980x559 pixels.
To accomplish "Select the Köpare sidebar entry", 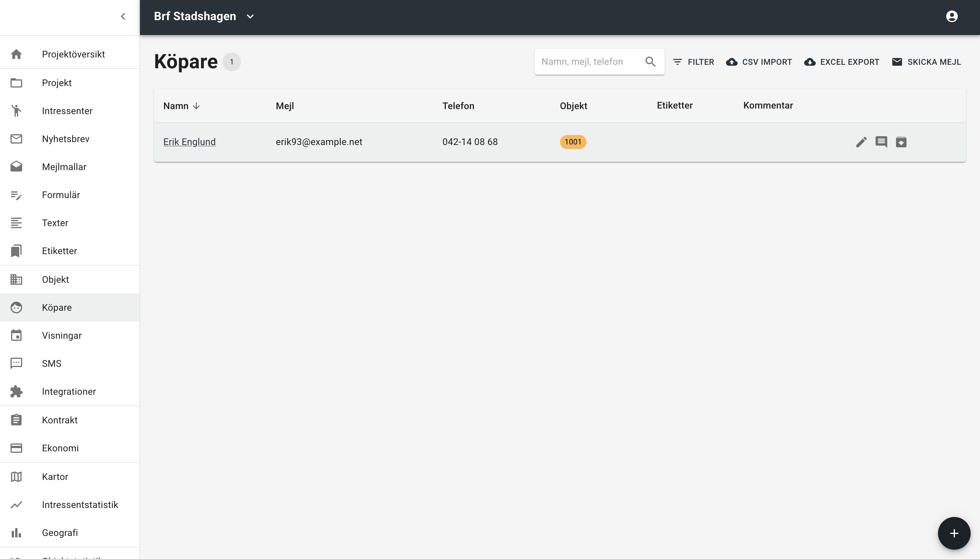I will tap(70, 307).
